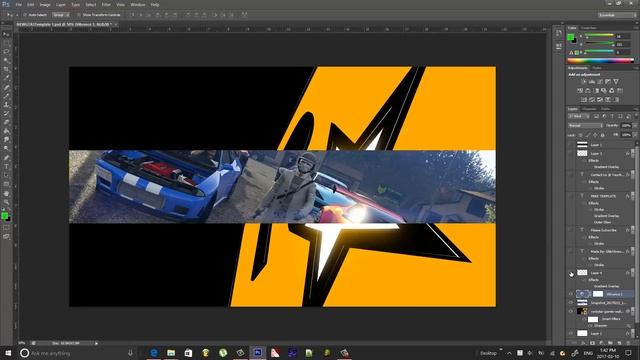Add a Brightness/Contrast adjustment
Viewport: 640px width, 360px height.
(583, 82)
